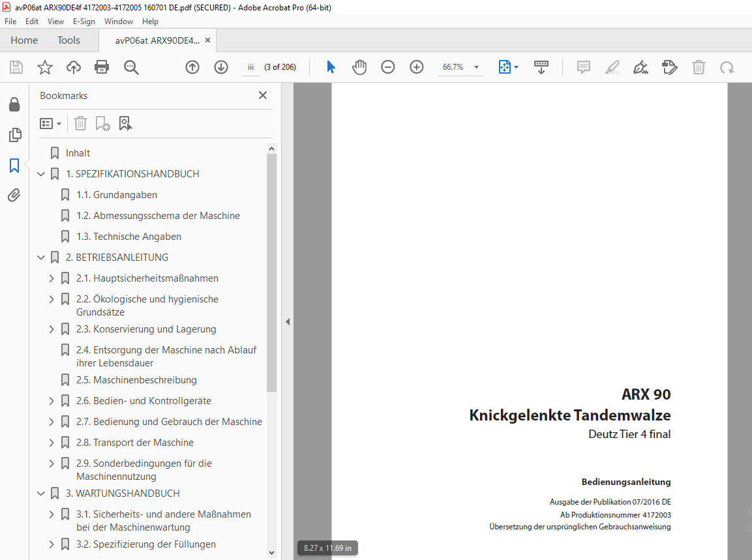Open fit page options dropdown arrow
This screenshot has width=752, height=560.
point(516,67)
